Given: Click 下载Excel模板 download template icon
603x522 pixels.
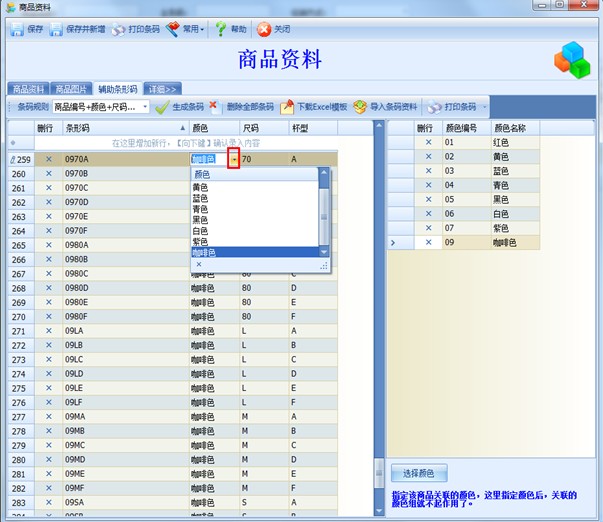Looking at the screenshot, I should 287,107.
